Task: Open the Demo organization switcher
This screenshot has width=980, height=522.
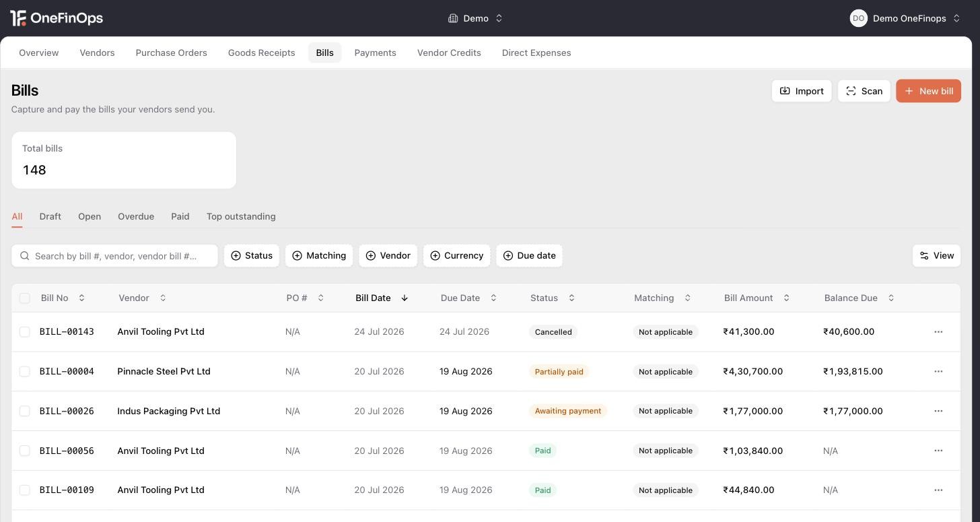Action: 476,18
